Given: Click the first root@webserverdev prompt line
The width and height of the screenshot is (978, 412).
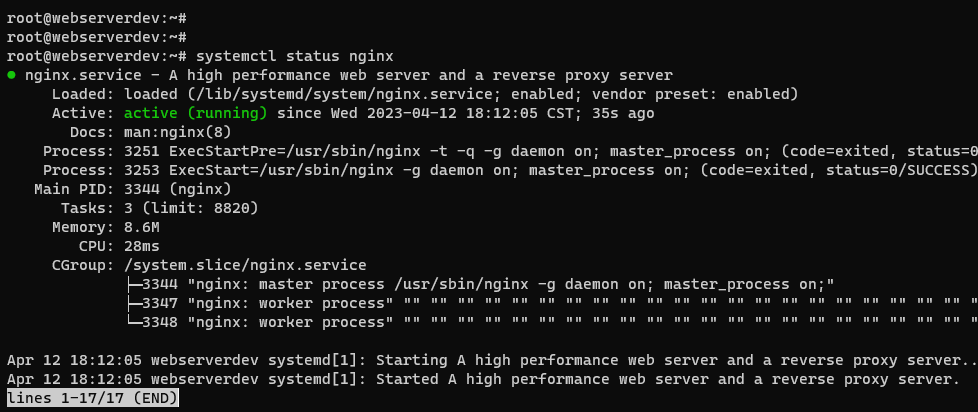Looking at the screenshot, I should [96, 18].
